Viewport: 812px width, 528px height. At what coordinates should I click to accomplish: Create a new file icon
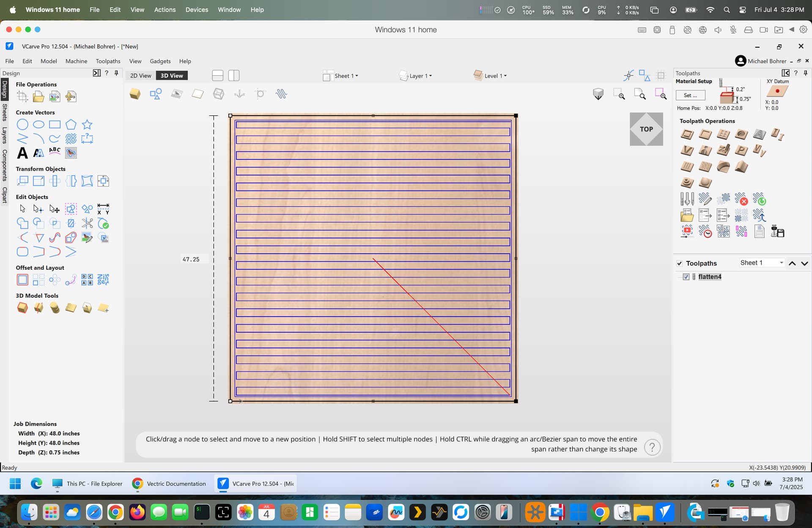click(22, 97)
